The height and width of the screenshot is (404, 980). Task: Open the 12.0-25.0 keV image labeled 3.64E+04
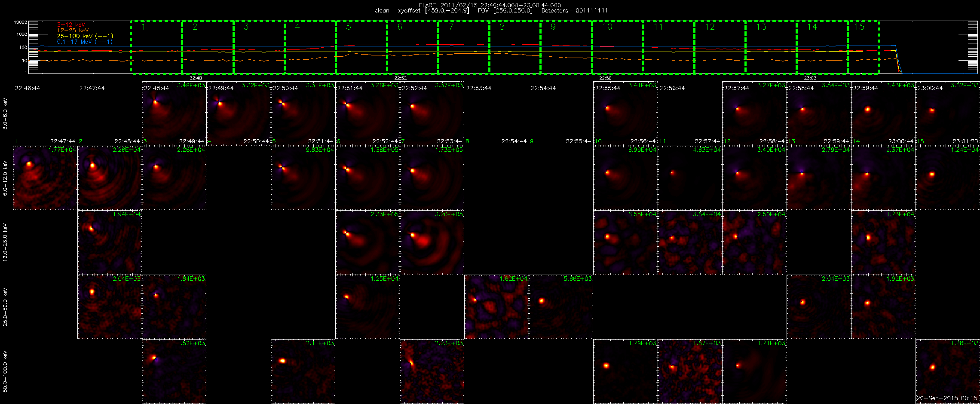click(690, 242)
